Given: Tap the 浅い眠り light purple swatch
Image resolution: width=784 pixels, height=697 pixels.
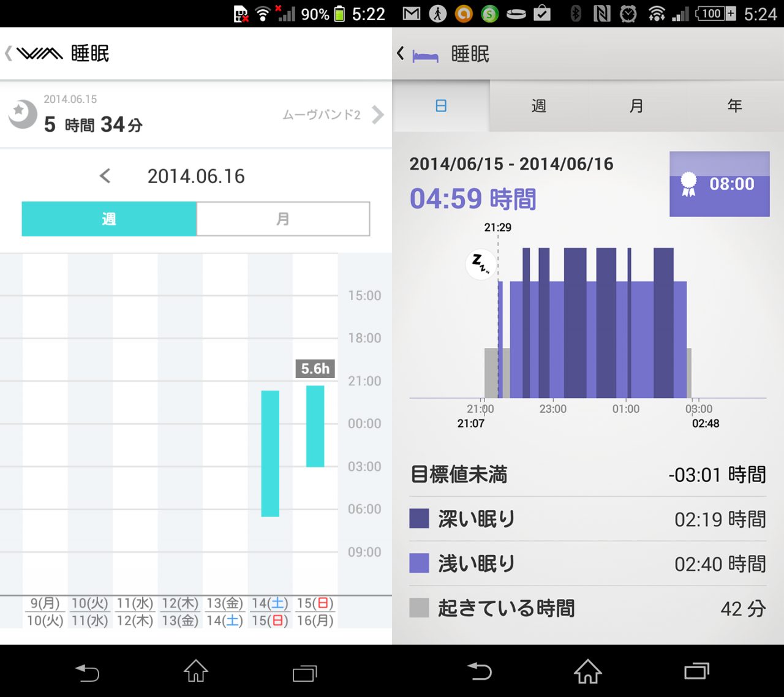Looking at the screenshot, I should [x=420, y=563].
